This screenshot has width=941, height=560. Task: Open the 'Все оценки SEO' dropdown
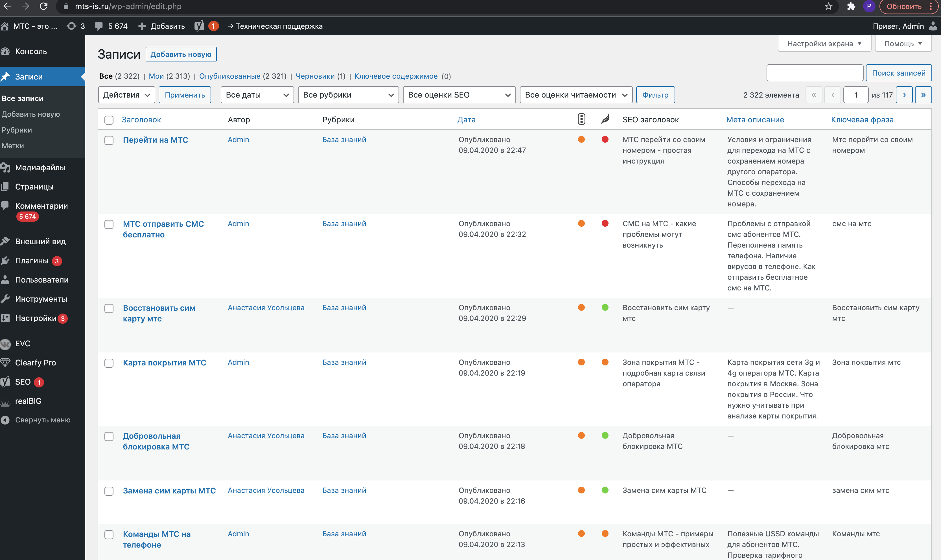click(459, 95)
